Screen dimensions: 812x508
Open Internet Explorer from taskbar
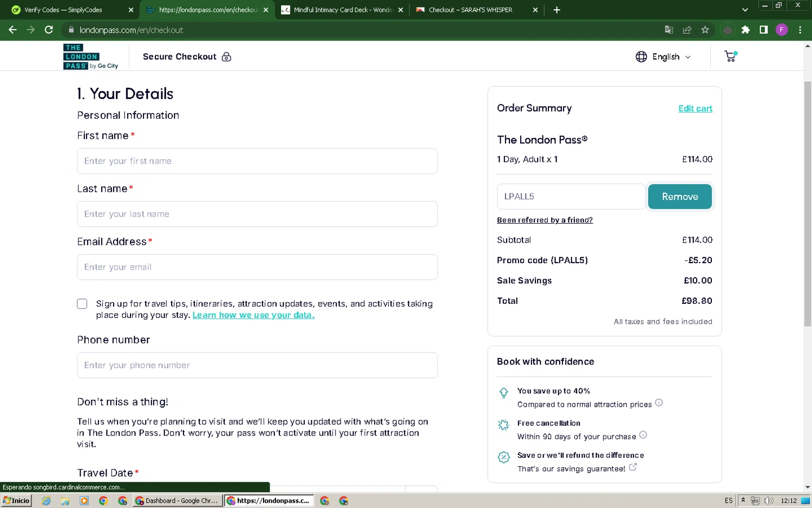point(46,501)
